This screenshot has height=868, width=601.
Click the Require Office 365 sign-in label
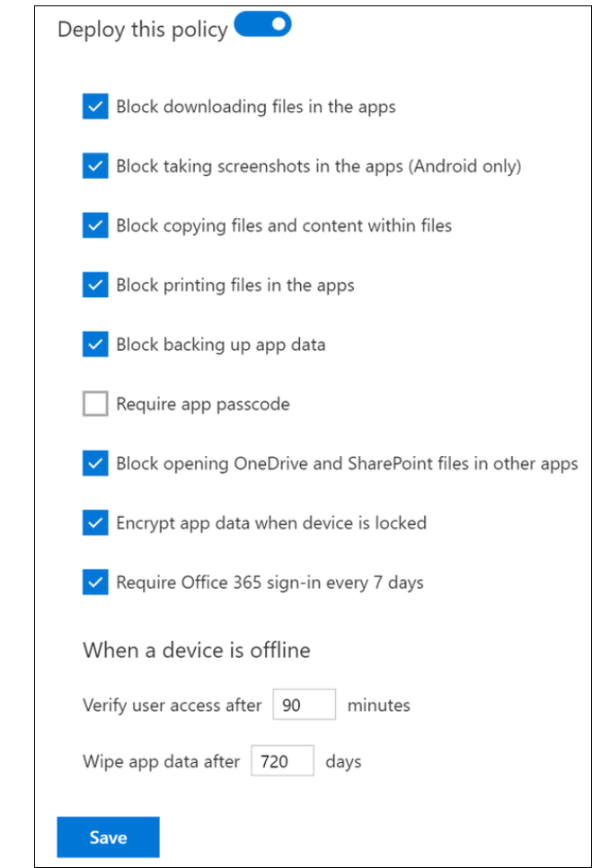tap(270, 583)
